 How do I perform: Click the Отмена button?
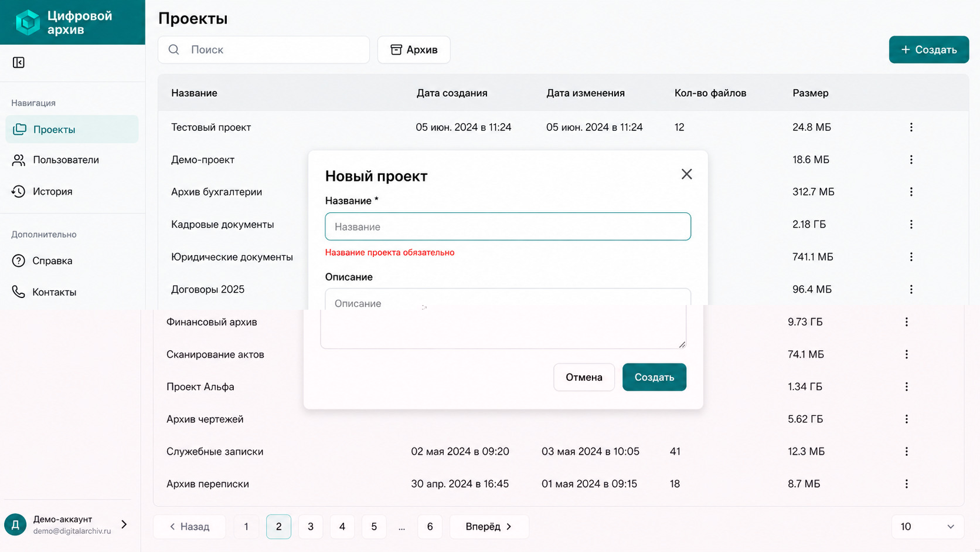click(x=584, y=377)
